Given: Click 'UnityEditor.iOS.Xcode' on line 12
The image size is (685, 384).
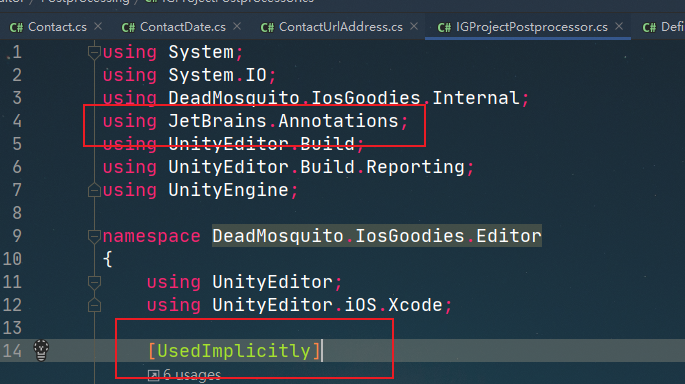Looking at the screenshot, I should click(327, 305).
